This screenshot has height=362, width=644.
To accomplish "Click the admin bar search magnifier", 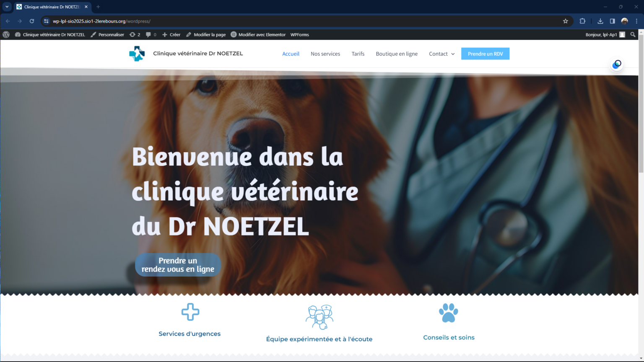I will pyautogui.click(x=633, y=35).
